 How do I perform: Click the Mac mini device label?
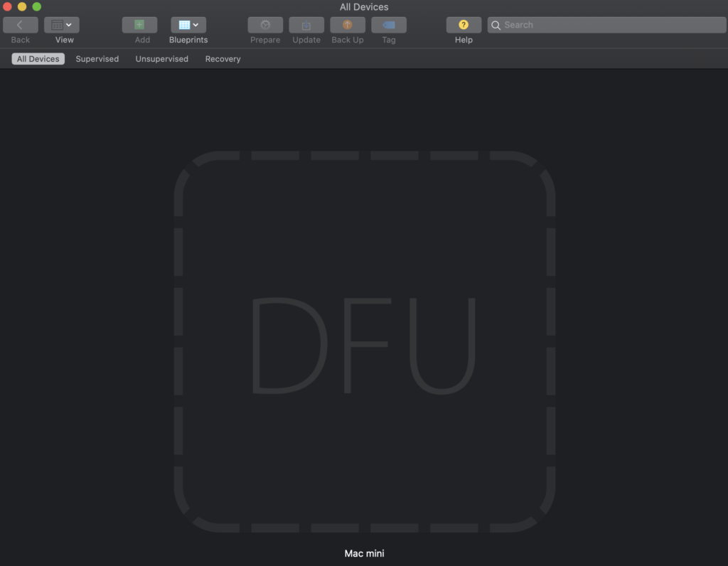click(x=364, y=553)
